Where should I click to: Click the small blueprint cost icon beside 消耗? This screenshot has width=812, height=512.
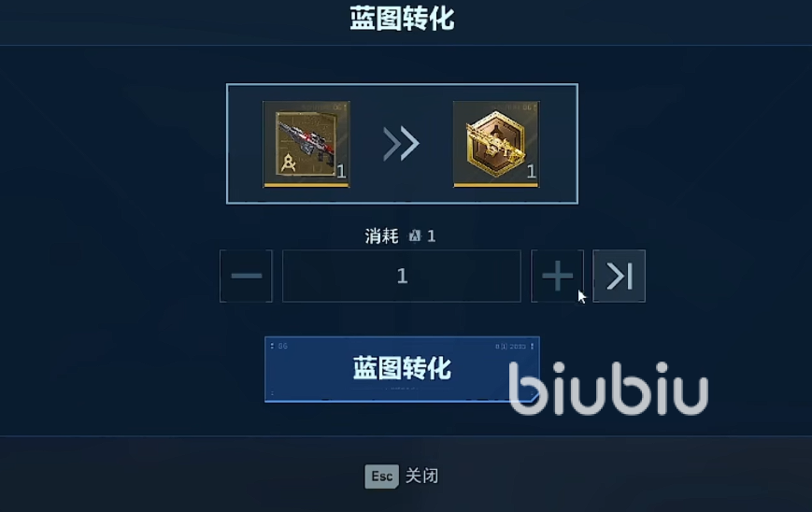click(x=415, y=236)
